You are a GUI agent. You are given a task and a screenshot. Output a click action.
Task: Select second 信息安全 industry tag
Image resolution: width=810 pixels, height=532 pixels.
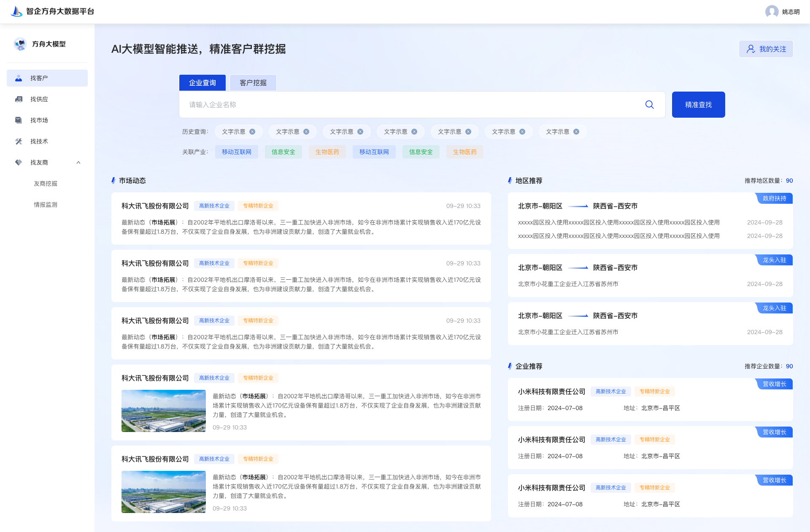point(421,152)
